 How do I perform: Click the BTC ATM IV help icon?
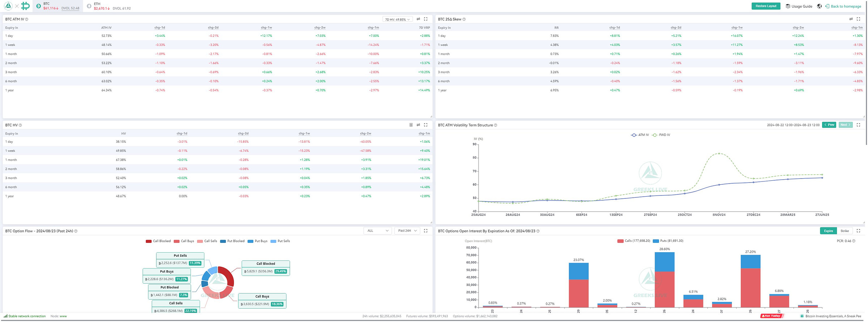click(27, 19)
